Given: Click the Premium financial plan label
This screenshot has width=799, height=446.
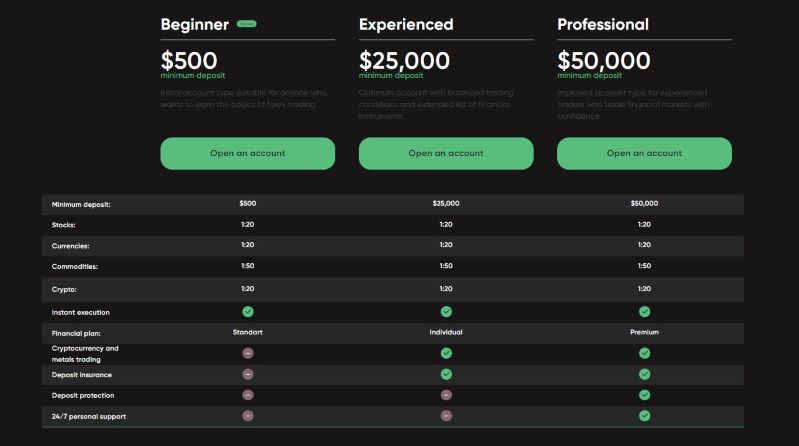Looking at the screenshot, I should pyautogui.click(x=644, y=332).
